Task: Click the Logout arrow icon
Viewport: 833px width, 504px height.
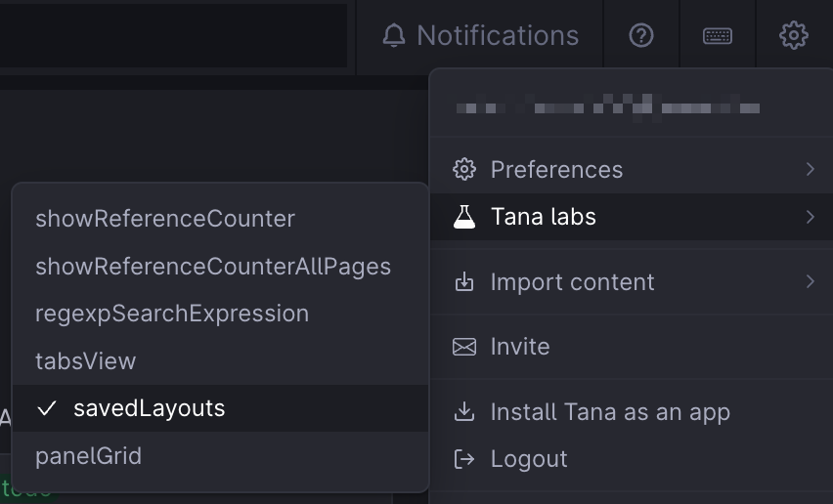Action: [464, 459]
